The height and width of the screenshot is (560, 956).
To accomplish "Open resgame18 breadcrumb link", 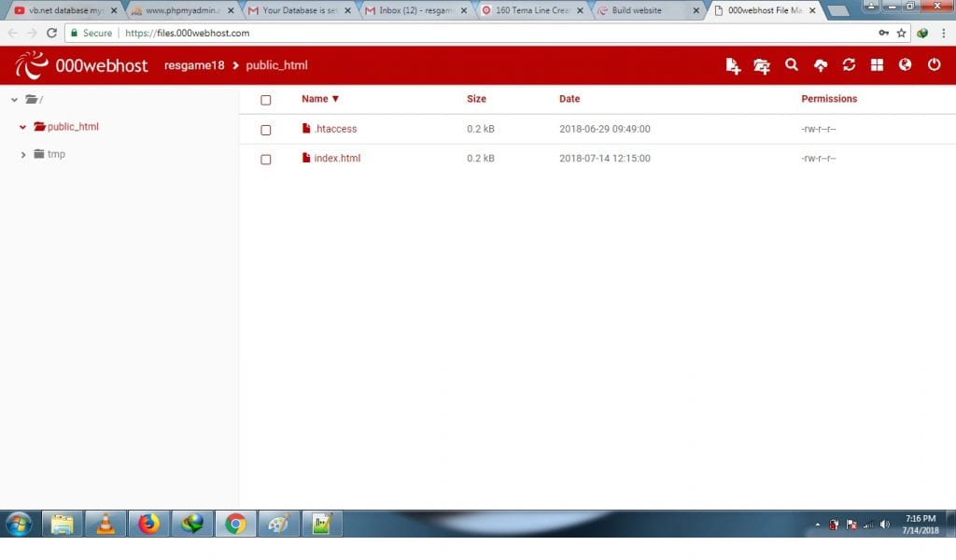I will coord(194,65).
